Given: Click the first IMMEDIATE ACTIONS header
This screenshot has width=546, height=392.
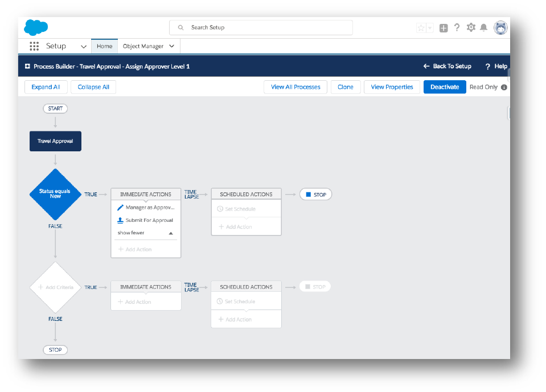Looking at the screenshot, I should (x=146, y=195).
